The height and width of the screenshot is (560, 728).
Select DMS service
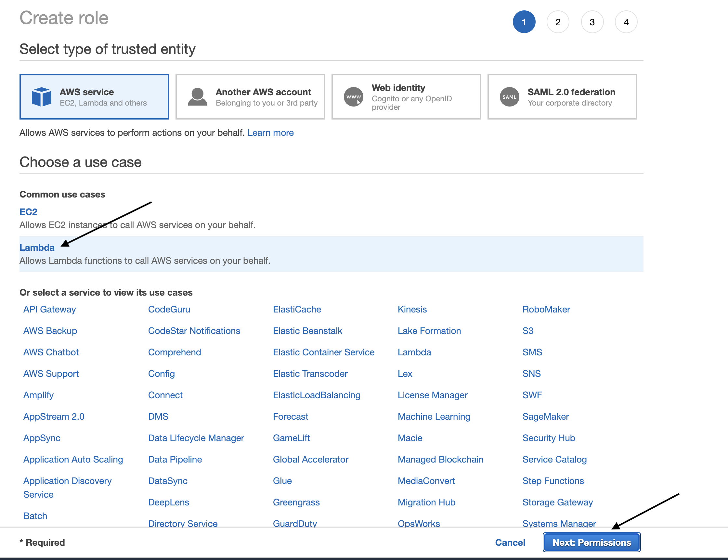[x=158, y=416]
